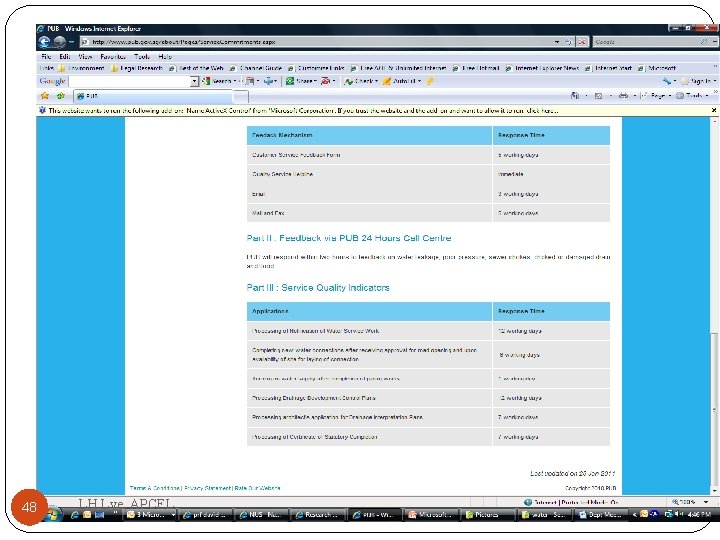Screen dimensions: 720x540
Task: Open the Rate Our Website link
Action: click(257, 488)
